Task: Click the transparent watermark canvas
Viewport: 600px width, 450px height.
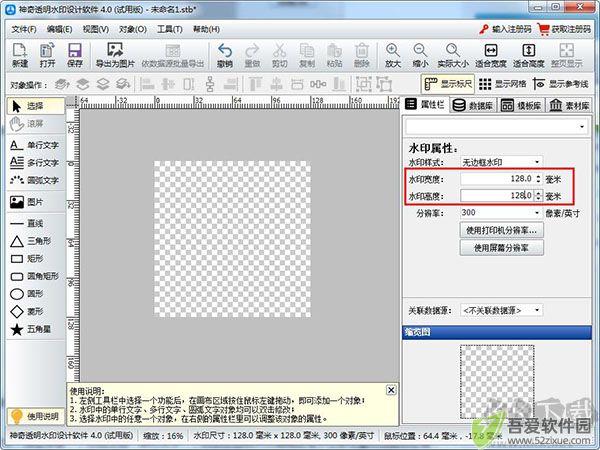Action: [232, 239]
